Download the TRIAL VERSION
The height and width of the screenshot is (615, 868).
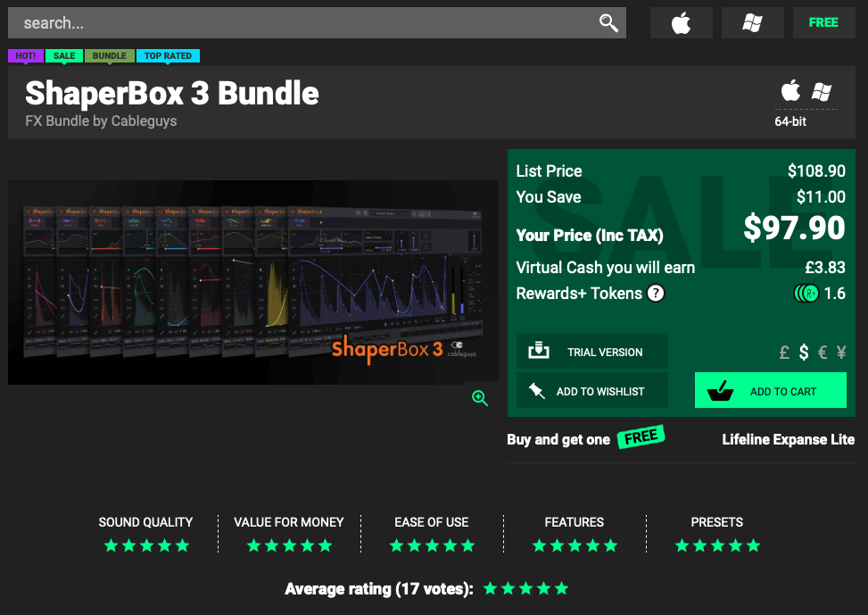click(592, 351)
